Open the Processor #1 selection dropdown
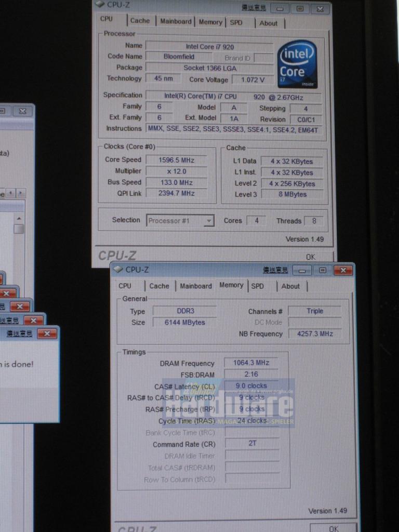This screenshot has height=532, width=399. [x=209, y=221]
